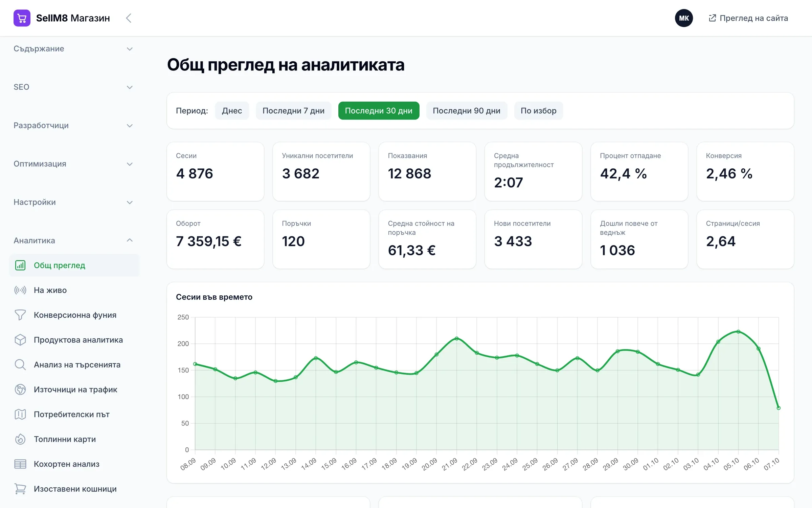Expand the SEO section chevron

point(130,87)
